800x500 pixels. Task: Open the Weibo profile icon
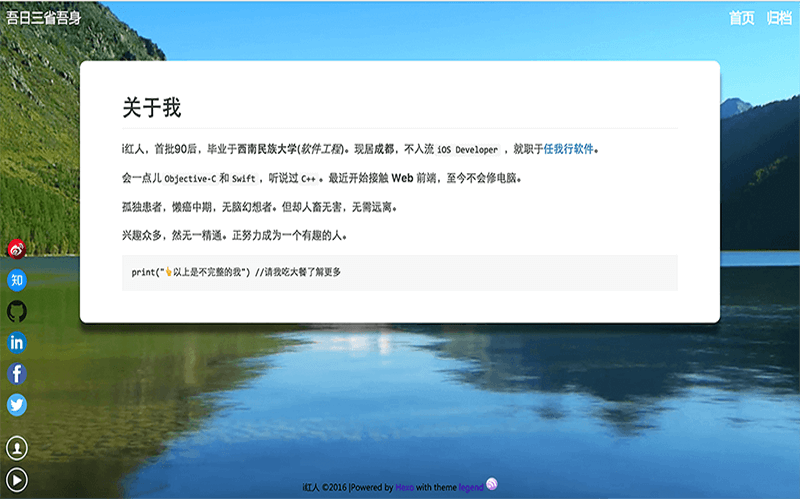pyautogui.click(x=17, y=249)
